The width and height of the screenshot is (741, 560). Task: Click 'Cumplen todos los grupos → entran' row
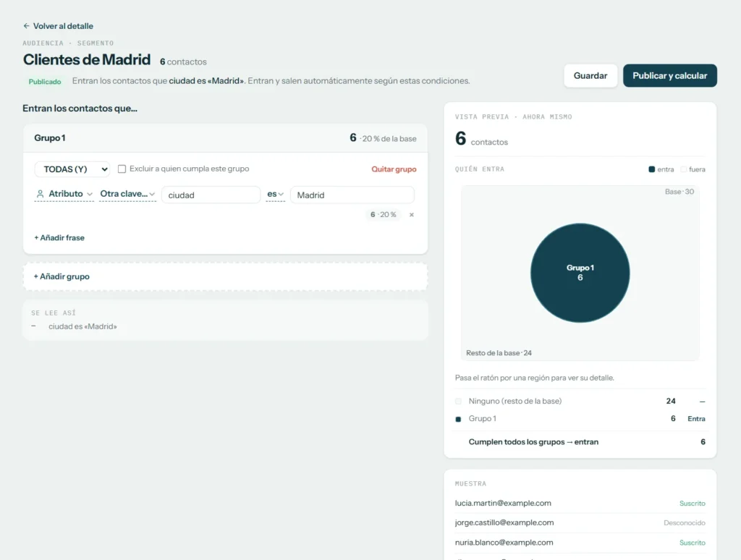pos(580,442)
